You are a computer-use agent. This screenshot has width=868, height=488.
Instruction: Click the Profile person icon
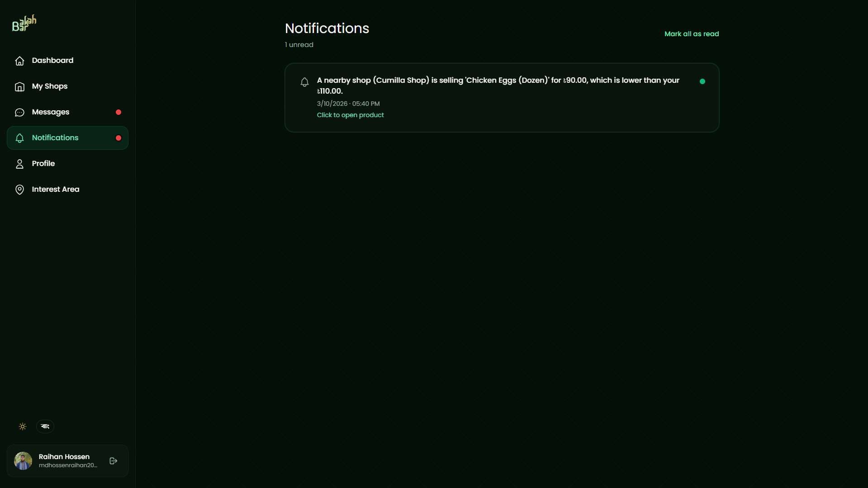point(19,164)
